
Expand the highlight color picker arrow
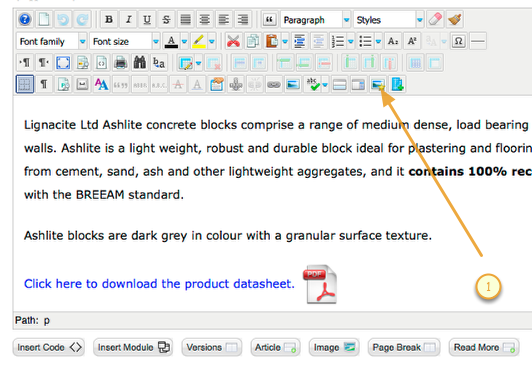pos(212,41)
